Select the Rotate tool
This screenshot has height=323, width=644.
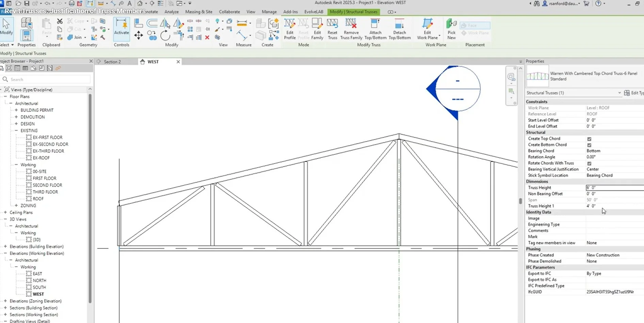pyautogui.click(x=165, y=35)
